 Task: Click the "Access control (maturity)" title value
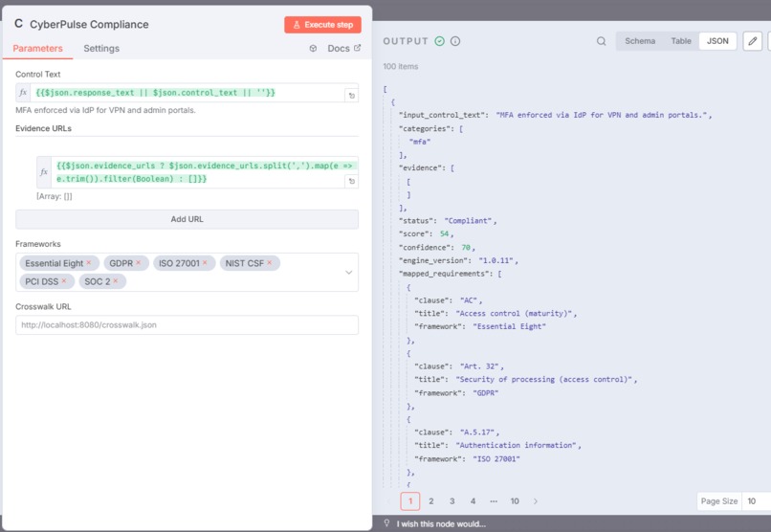515,313
